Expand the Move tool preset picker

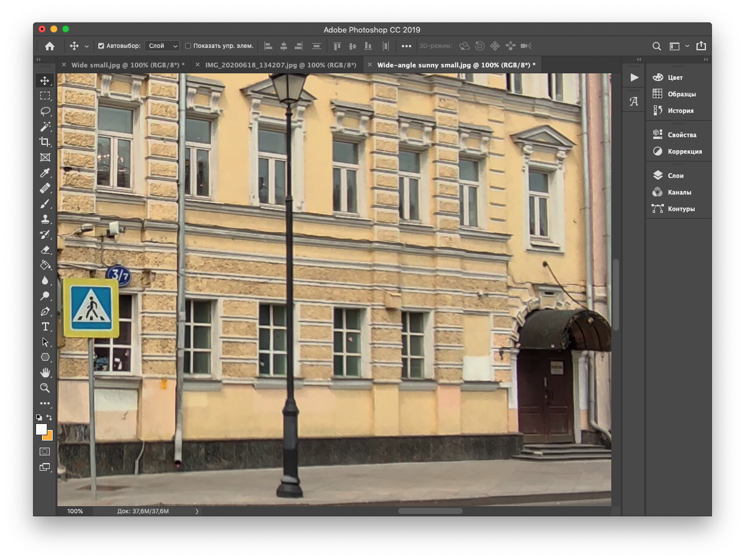pyautogui.click(x=86, y=46)
